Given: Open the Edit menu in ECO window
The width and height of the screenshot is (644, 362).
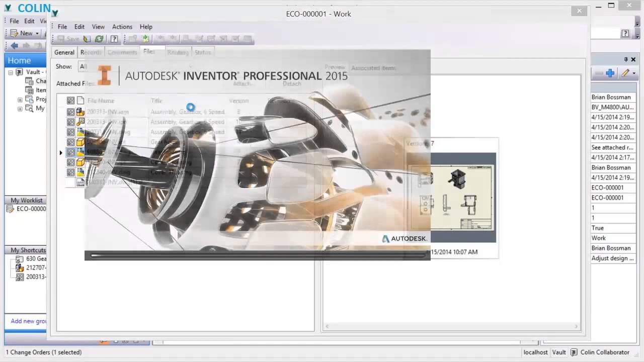Looking at the screenshot, I should pyautogui.click(x=79, y=27).
